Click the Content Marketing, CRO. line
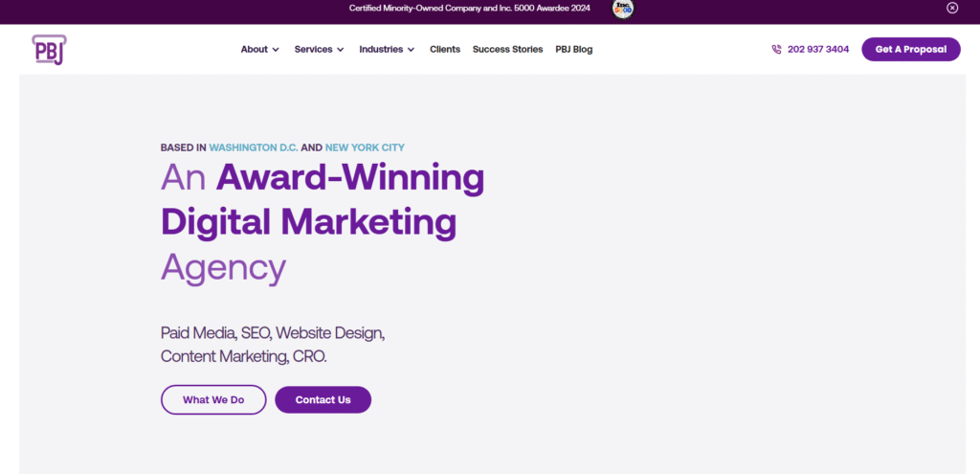 (244, 357)
